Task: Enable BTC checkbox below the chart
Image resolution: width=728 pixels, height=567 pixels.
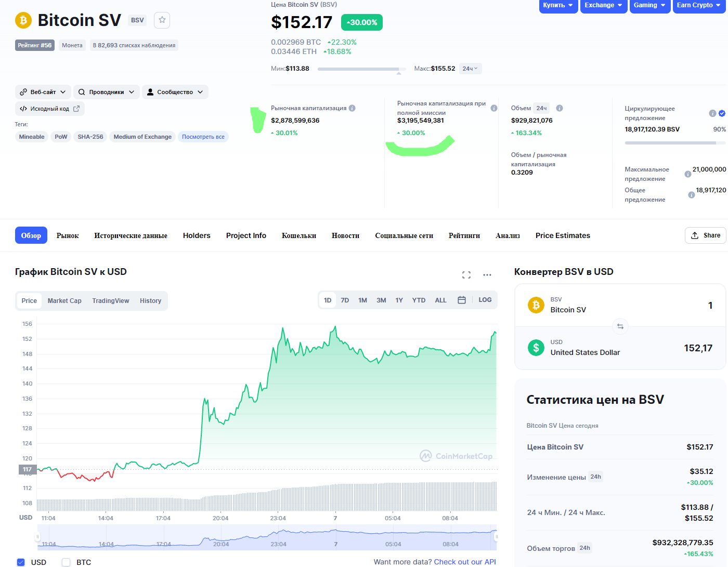Action: [x=66, y=562]
